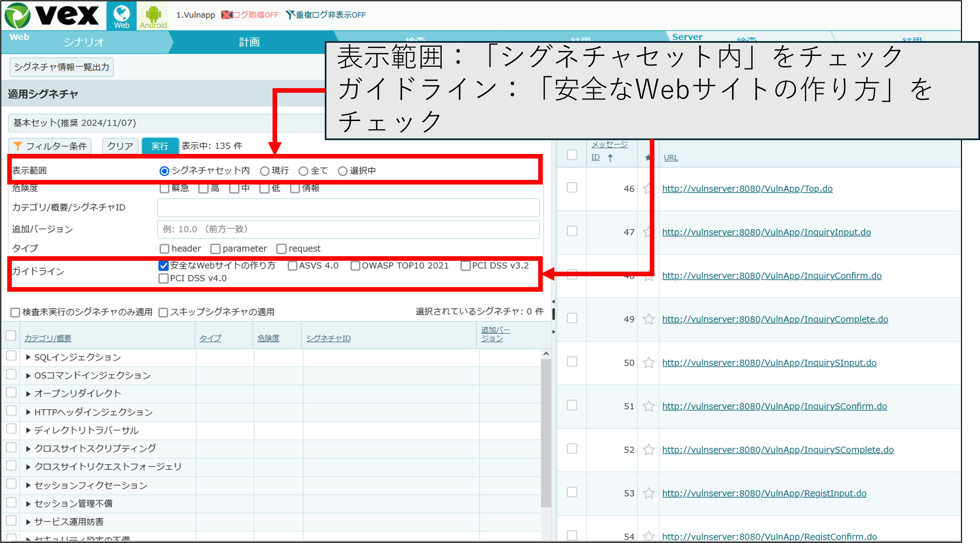Select the 全て radio button
980x543 pixels.
(x=303, y=171)
